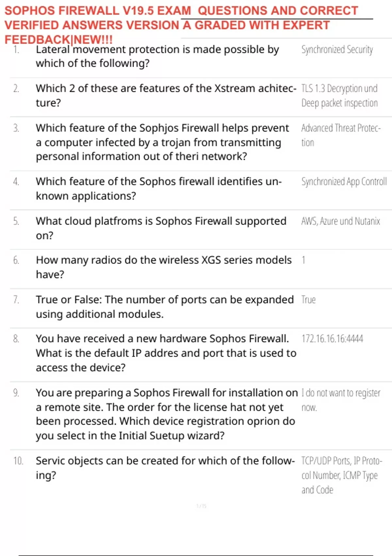Image resolution: width=392 pixels, height=556 pixels.
Task: Select the answer 'True' for question 7
Action: coord(308,300)
